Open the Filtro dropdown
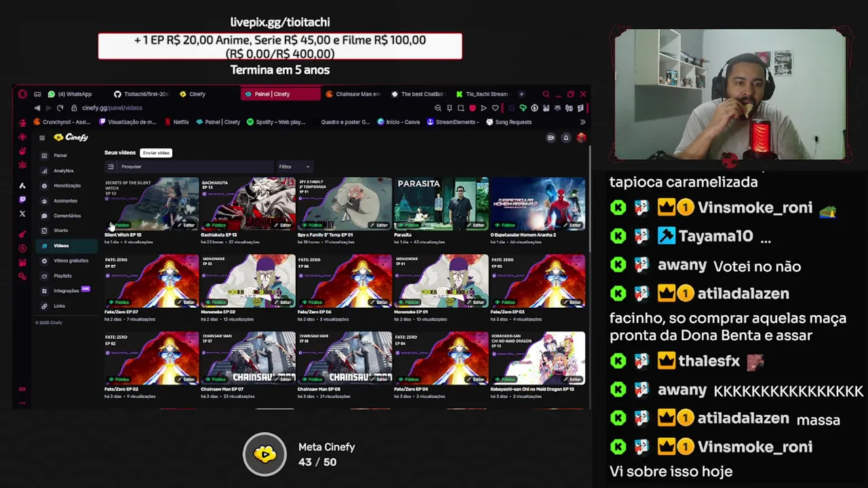 coord(294,167)
